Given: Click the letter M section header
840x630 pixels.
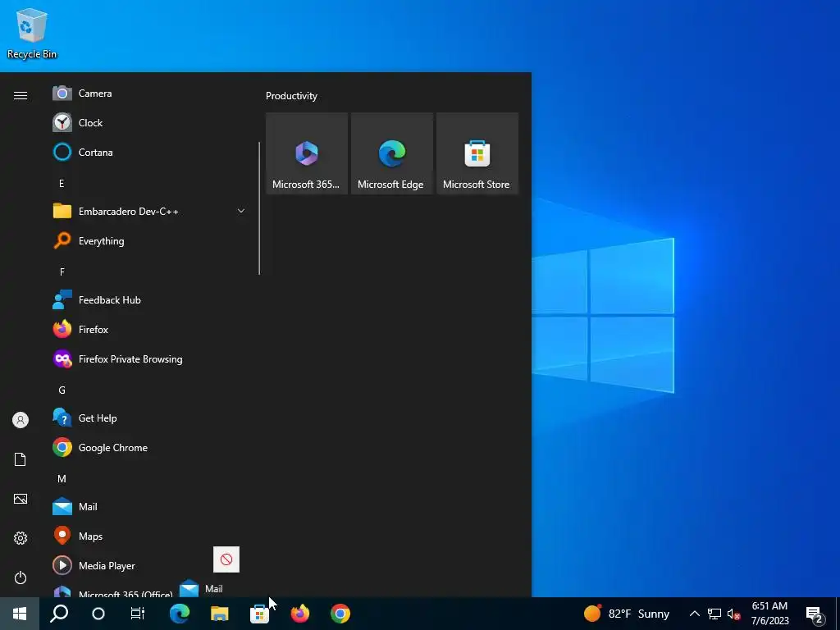Looking at the screenshot, I should click(x=62, y=479).
